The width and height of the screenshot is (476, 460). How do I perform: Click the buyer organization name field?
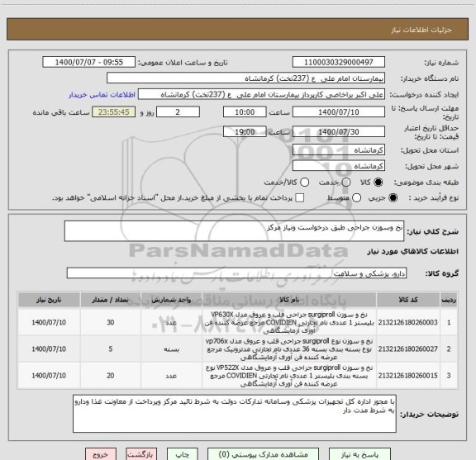pos(245,78)
